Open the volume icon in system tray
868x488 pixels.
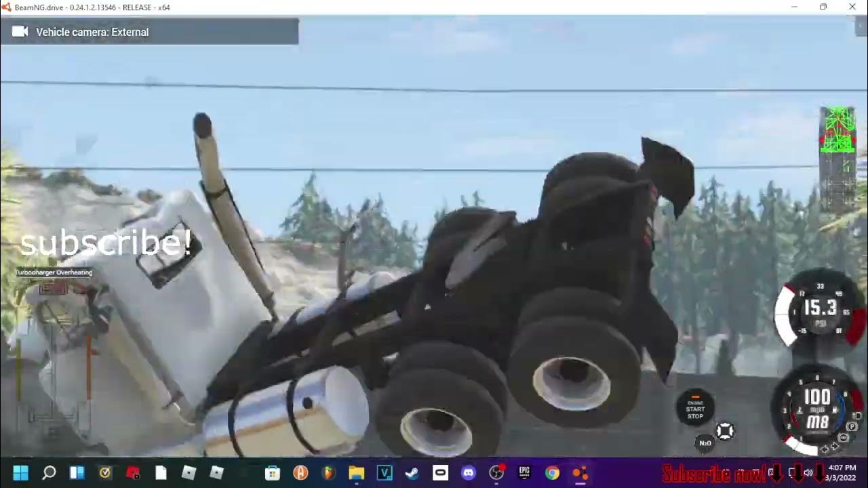pyautogui.click(x=808, y=472)
